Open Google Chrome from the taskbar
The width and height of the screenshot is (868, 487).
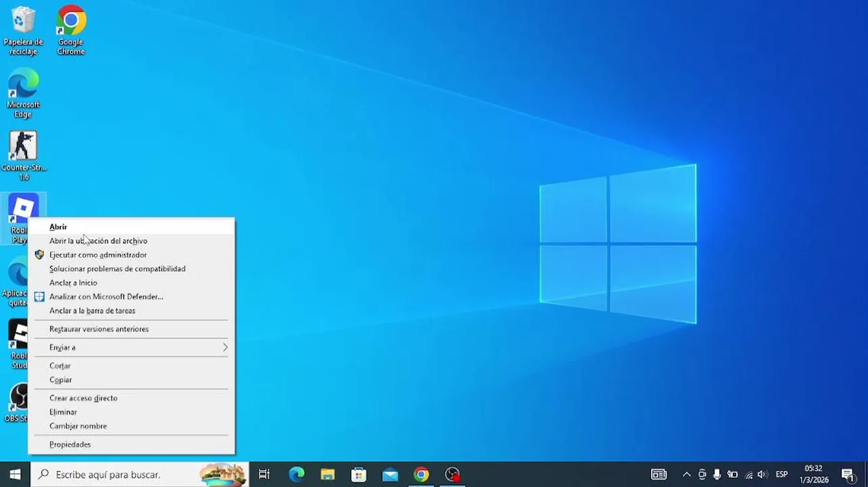pos(421,474)
